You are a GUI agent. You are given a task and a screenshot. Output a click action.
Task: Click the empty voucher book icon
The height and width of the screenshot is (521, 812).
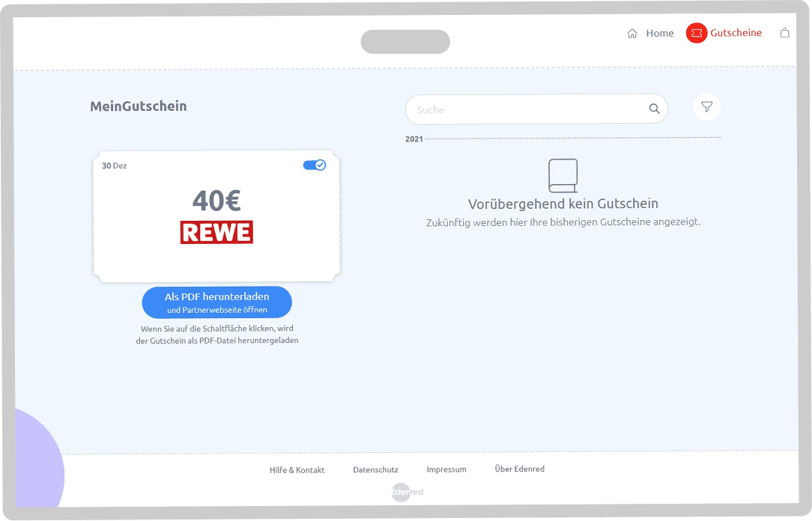coord(563,174)
